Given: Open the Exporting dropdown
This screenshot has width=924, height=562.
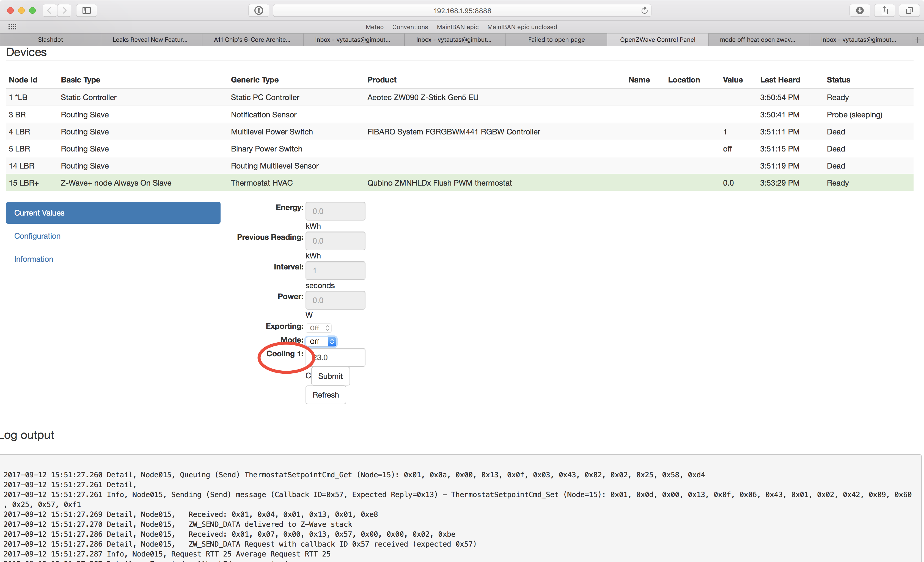Looking at the screenshot, I should click(x=318, y=328).
